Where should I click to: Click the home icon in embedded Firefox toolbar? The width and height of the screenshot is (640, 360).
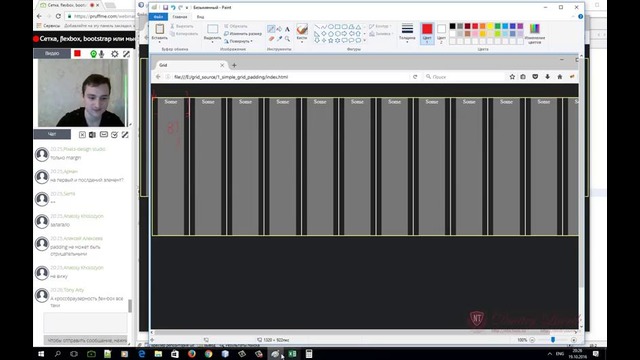coord(560,77)
